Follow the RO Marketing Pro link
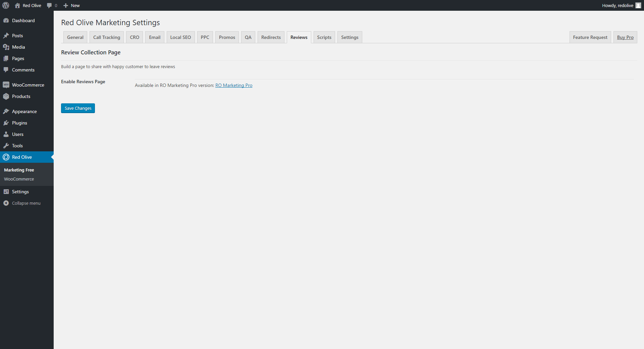 coord(234,85)
